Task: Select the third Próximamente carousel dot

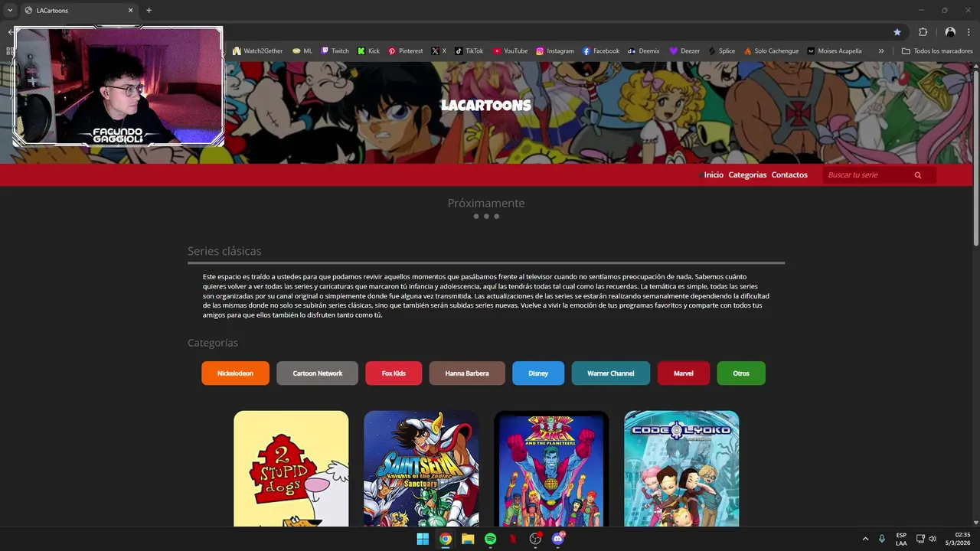Action: click(x=496, y=217)
